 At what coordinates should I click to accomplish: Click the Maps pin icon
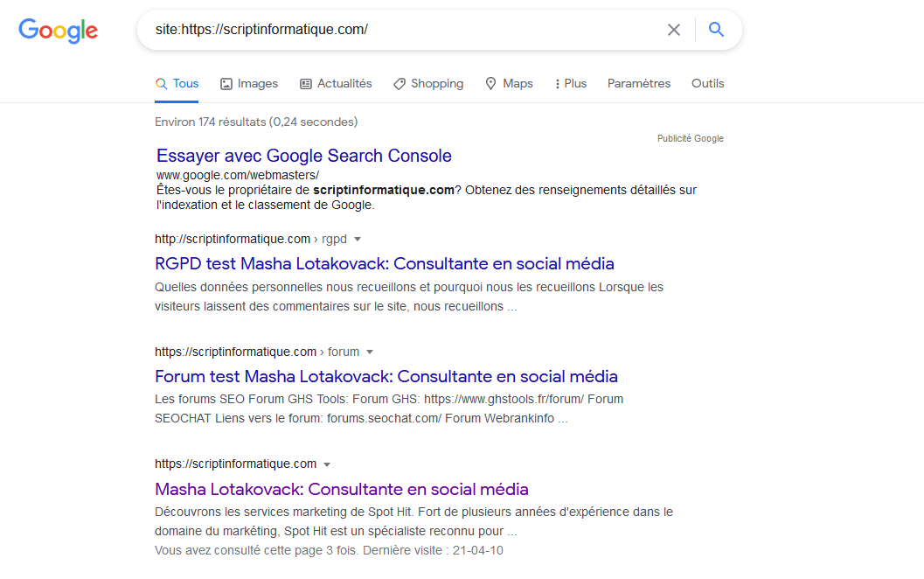pyautogui.click(x=491, y=84)
